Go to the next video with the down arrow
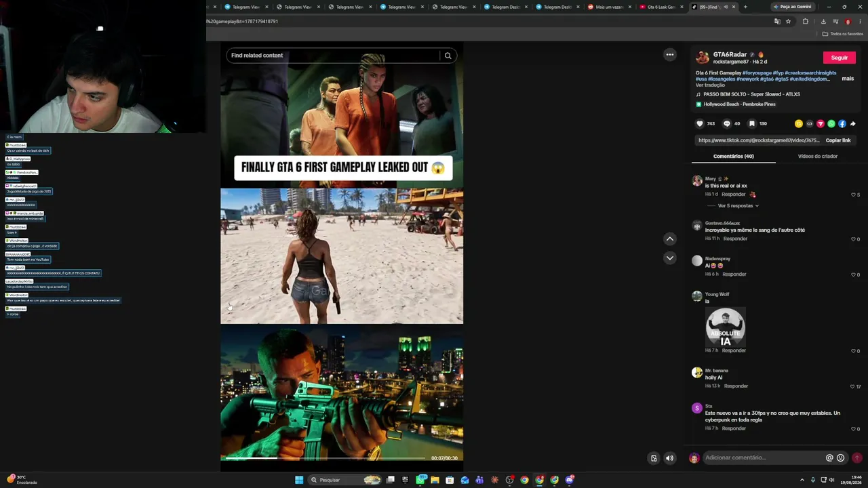Image resolution: width=868 pixels, height=488 pixels. [x=670, y=258]
